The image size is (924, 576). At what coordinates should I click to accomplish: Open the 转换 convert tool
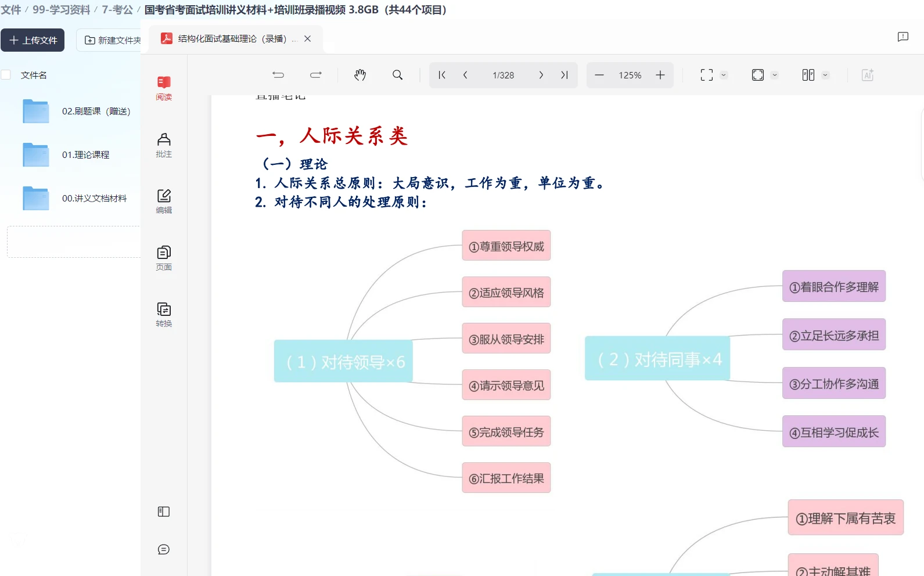pos(164,315)
